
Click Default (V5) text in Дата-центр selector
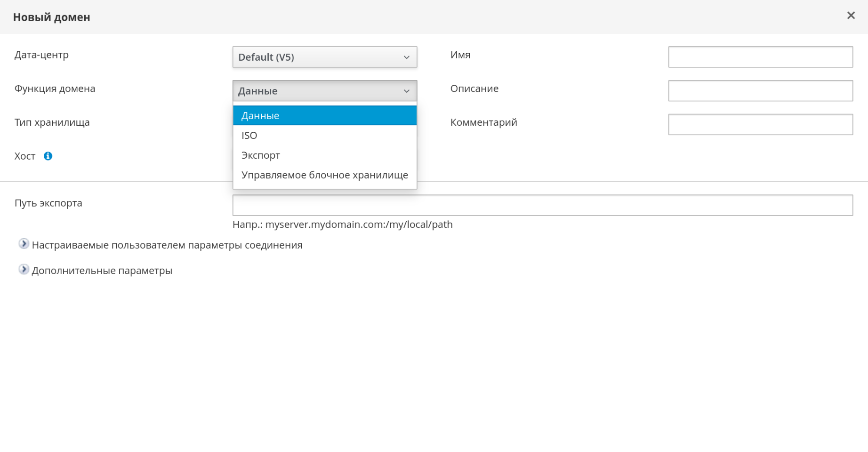tap(266, 57)
